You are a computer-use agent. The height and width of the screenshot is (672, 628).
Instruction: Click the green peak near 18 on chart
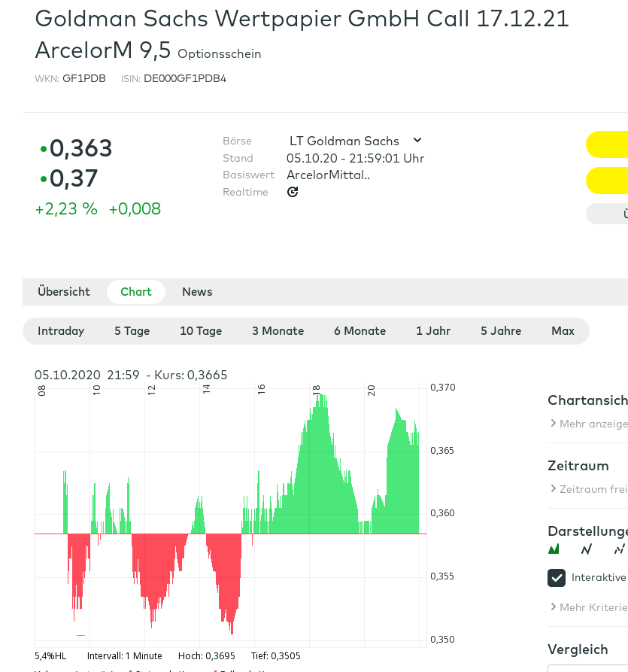click(x=320, y=406)
